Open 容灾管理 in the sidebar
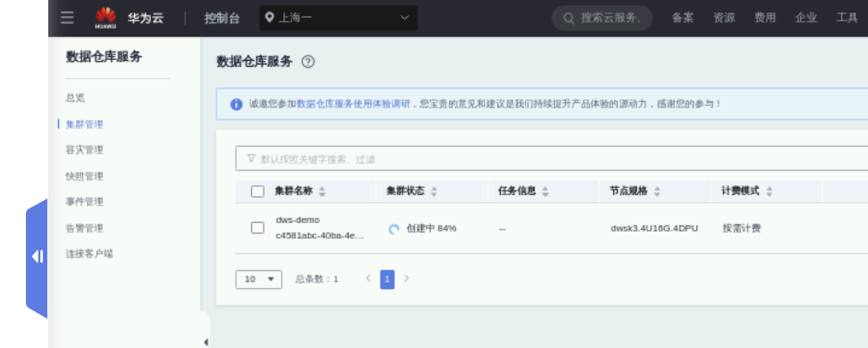 click(85, 150)
